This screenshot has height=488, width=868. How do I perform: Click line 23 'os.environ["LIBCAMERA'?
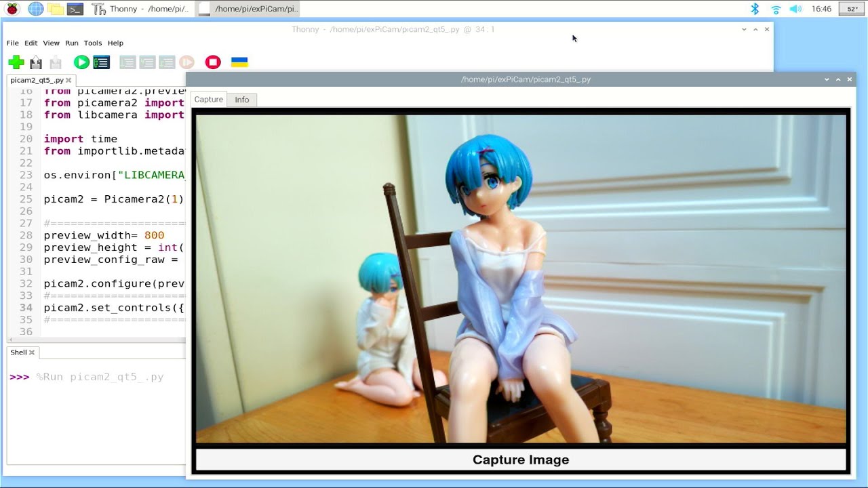coord(115,175)
